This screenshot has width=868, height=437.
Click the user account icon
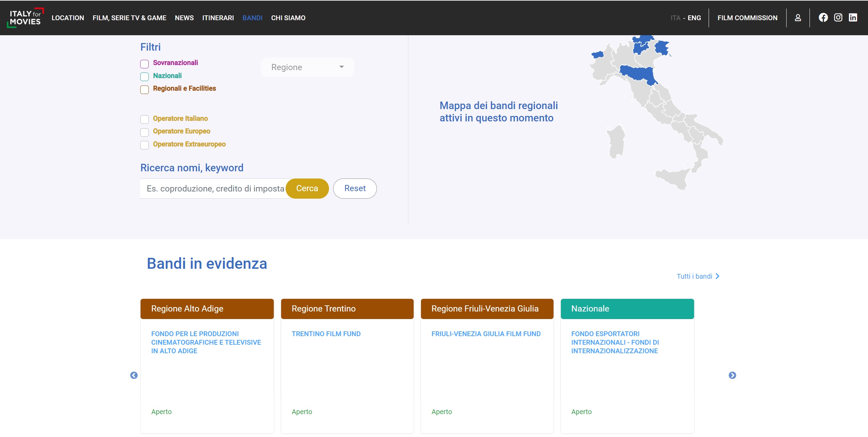[x=798, y=18]
